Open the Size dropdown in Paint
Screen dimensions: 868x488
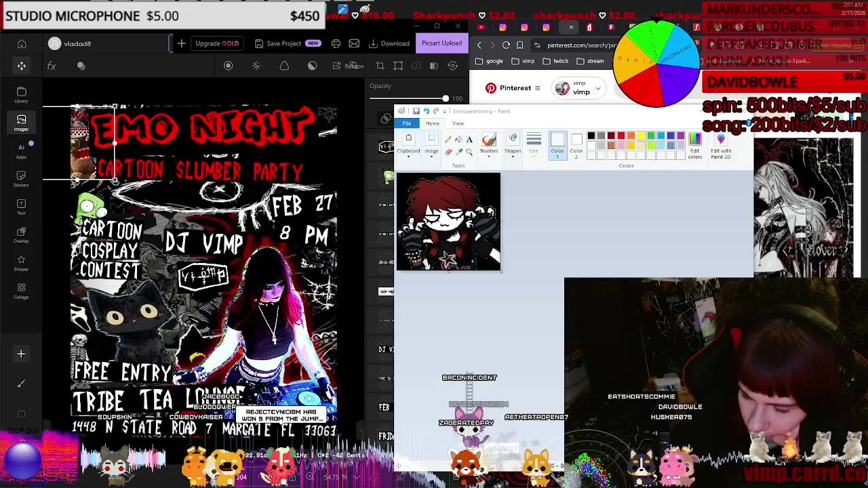click(534, 145)
